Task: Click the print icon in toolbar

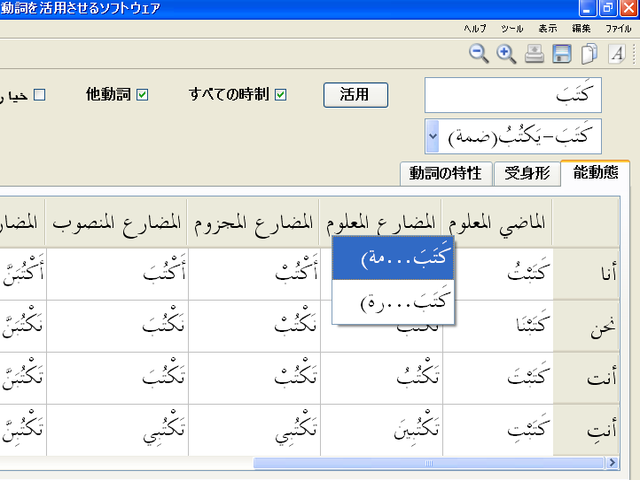Action: click(534, 53)
